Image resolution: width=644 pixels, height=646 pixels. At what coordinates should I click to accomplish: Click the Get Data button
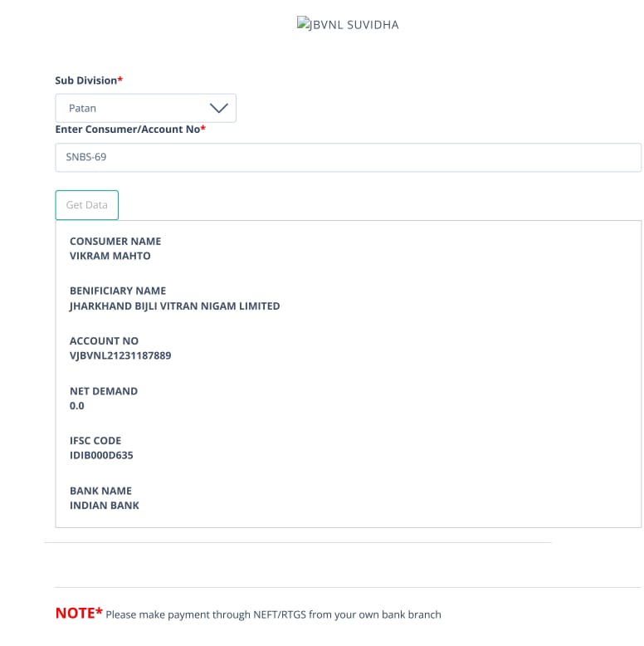(x=87, y=205)
